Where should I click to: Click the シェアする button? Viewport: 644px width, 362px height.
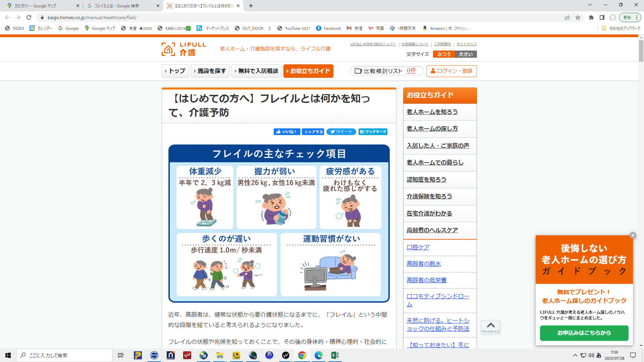pos(313,132)
